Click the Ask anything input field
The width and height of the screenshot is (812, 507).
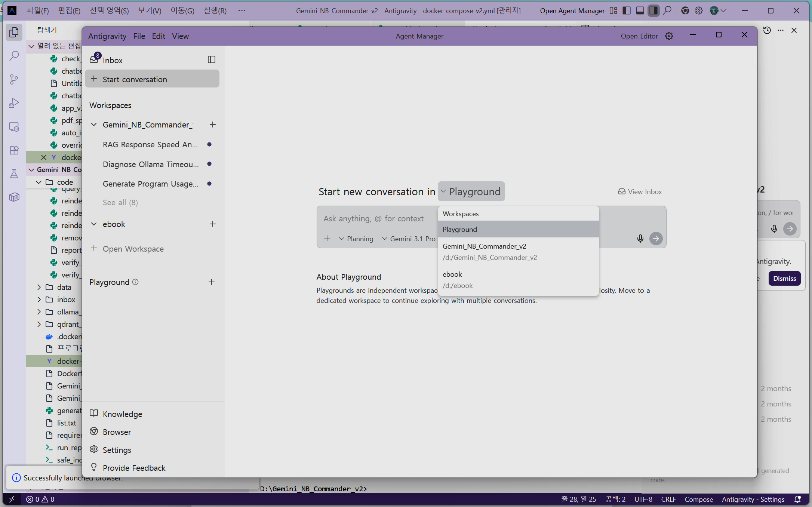(374, 219)
